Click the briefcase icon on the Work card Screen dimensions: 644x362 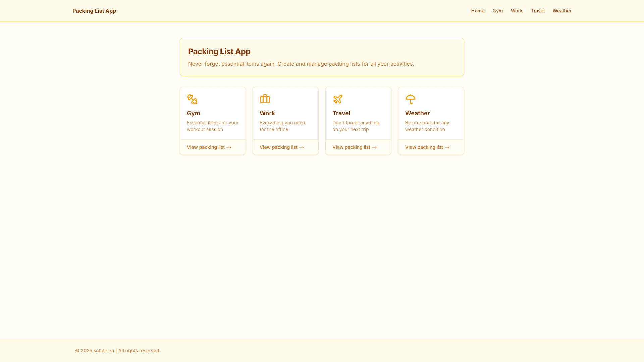coord(265,99)
